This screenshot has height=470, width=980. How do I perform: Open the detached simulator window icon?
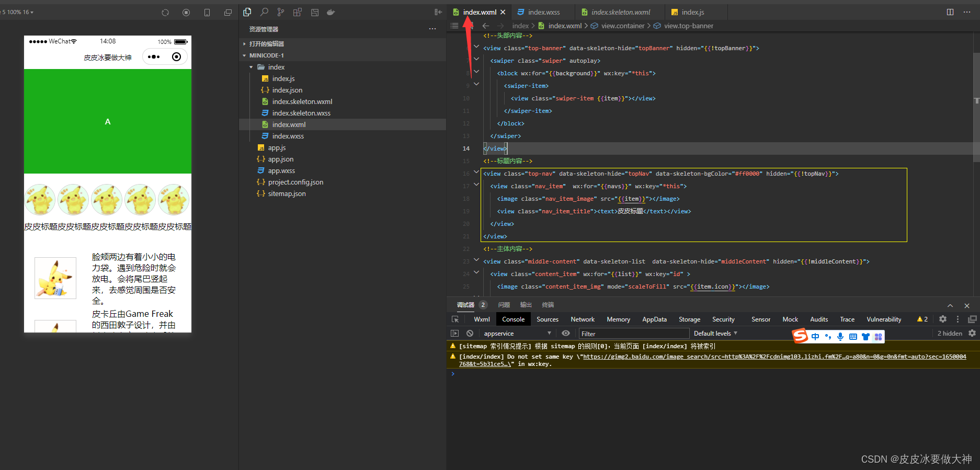coord(228,13)
